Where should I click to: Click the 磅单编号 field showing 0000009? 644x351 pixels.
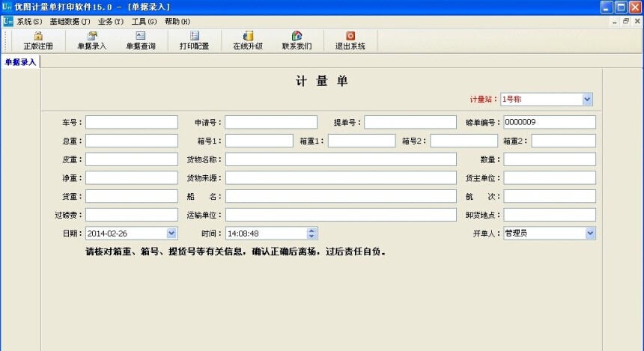550,122
